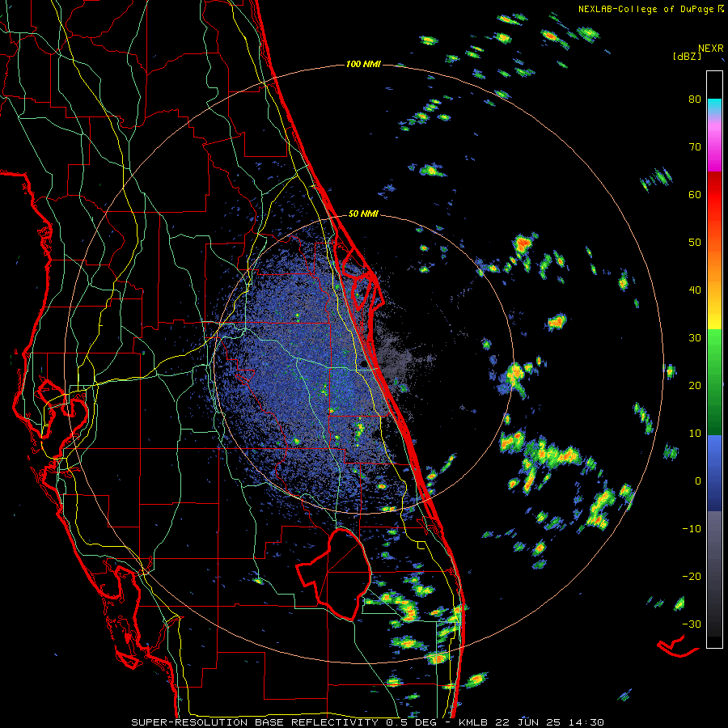
Task: Click the "SUPER-RESOLUTION BASE REFLECTIVITY" product title
Action: point(255,722)
